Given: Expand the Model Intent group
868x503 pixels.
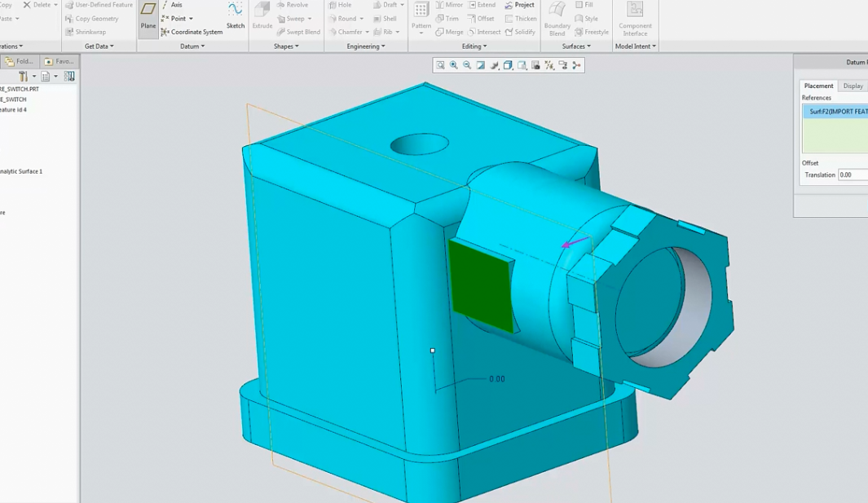Looking at the screenshot, I should tap(635, 46).
